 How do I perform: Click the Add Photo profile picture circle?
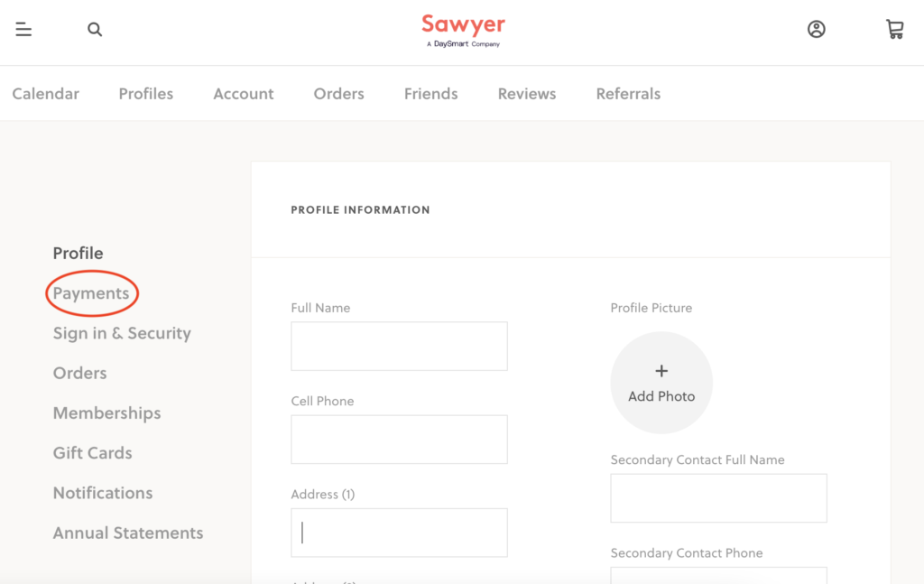(x=661, y=383)
